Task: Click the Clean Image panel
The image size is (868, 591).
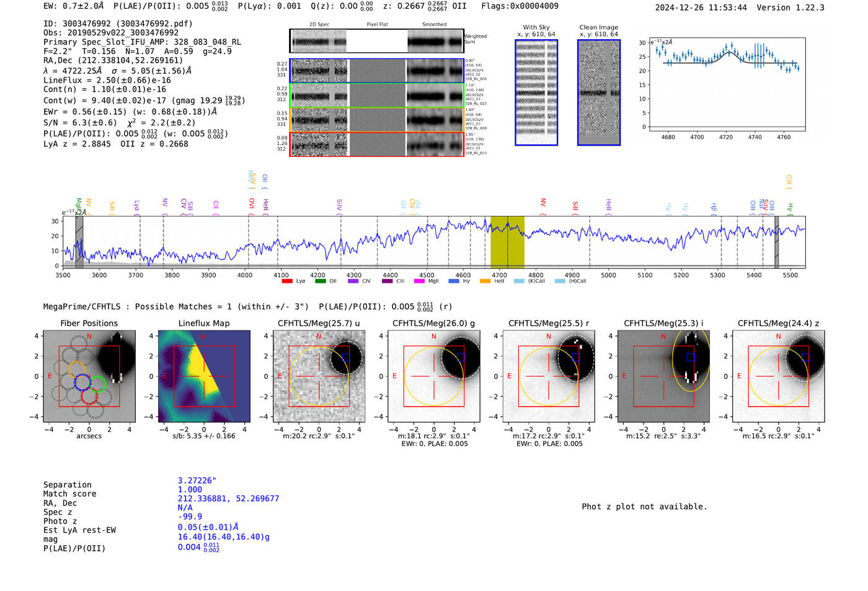Action: tap(599, 92)
